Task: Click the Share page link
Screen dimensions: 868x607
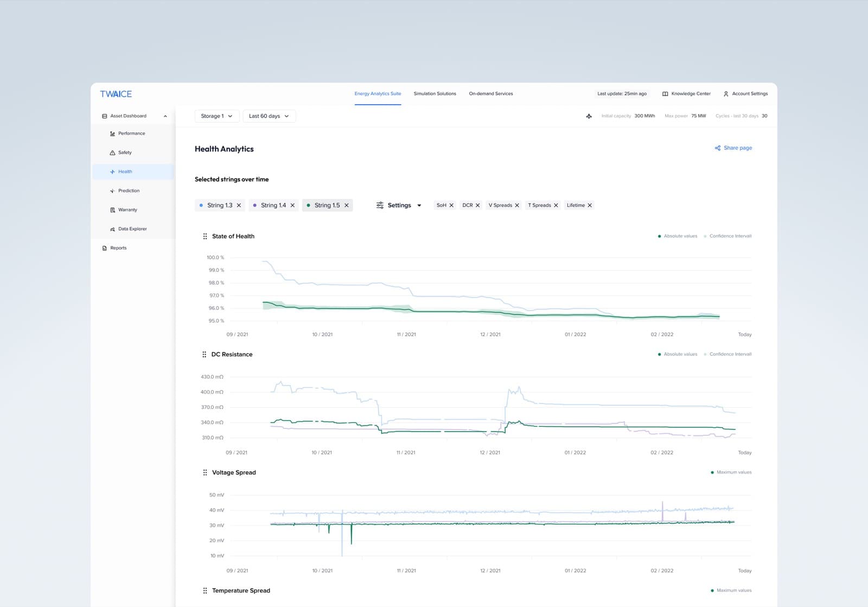Action: (x=733, y=148)
